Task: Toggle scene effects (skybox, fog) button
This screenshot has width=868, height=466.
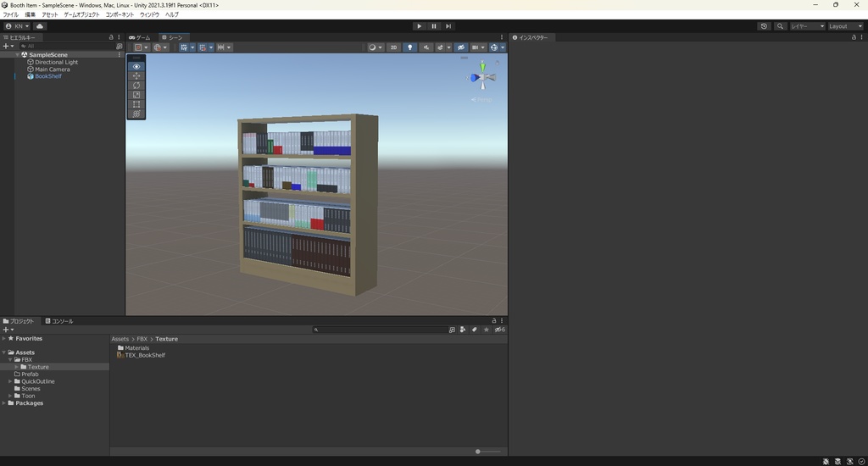Action: [440, 47]
